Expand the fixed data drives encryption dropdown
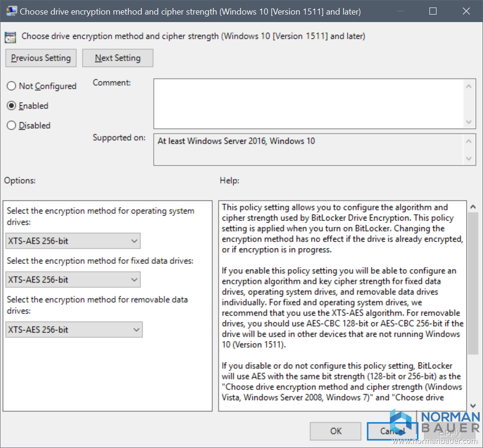Image resolution: width=483 pixels, height=448 pixels. point(73,280)
